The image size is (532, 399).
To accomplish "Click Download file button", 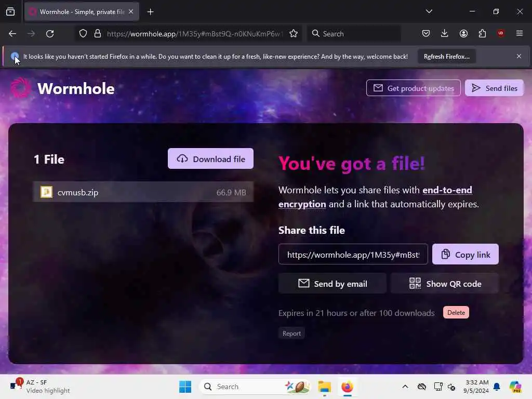I will pos(210,159).
